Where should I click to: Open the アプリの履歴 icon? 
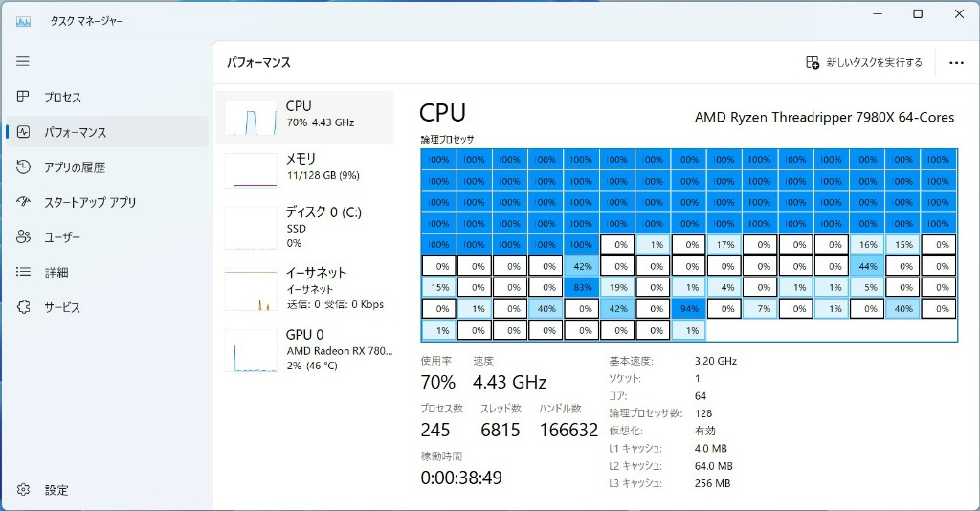click(x=24, y=167)
